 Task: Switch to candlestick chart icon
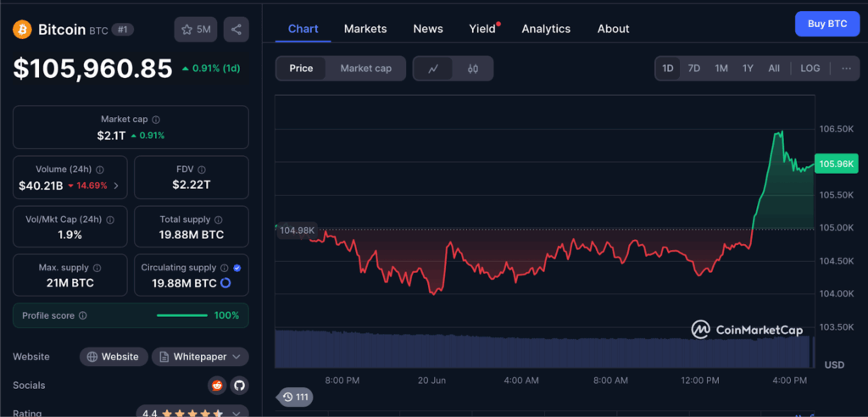pyautogui.click(x=473, y=69)
